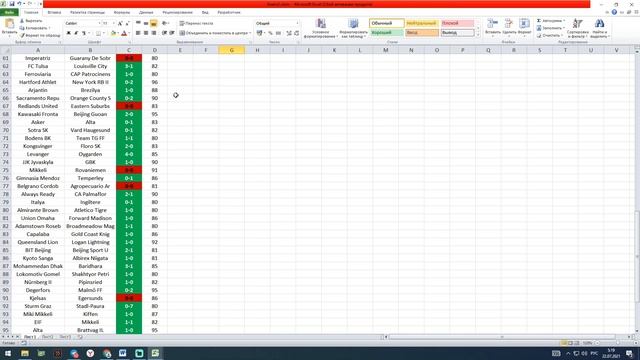640x360 pixels.
Task: Open Format as Table gallery
Action: click(x=353, y=28)
